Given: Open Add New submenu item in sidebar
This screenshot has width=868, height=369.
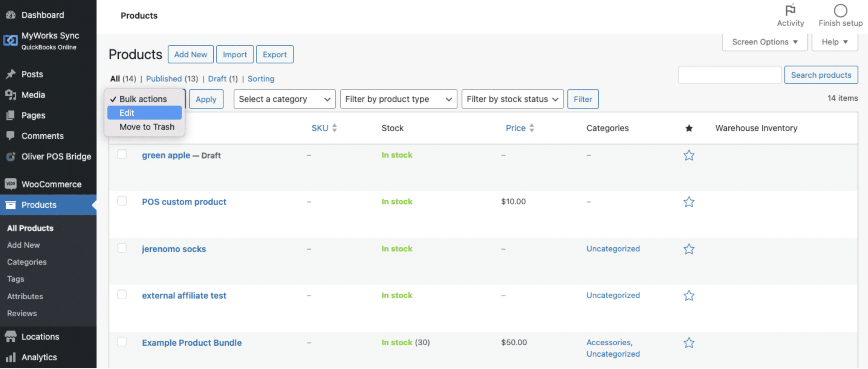Looking at the screenshot, I should 23,245.
